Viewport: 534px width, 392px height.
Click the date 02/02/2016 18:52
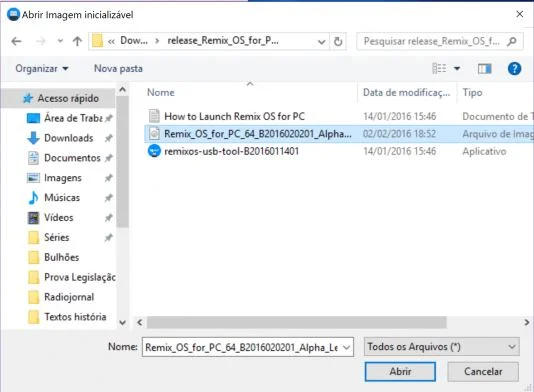click(399, 134)
